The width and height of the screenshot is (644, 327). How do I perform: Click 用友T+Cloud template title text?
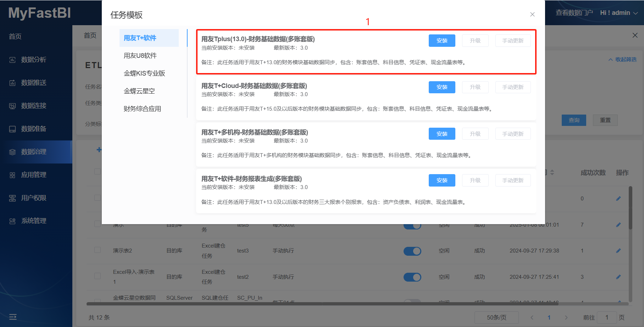pos(254,86)
